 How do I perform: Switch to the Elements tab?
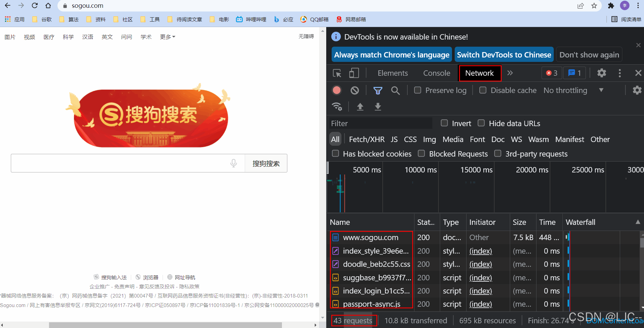tap(392, 73)
